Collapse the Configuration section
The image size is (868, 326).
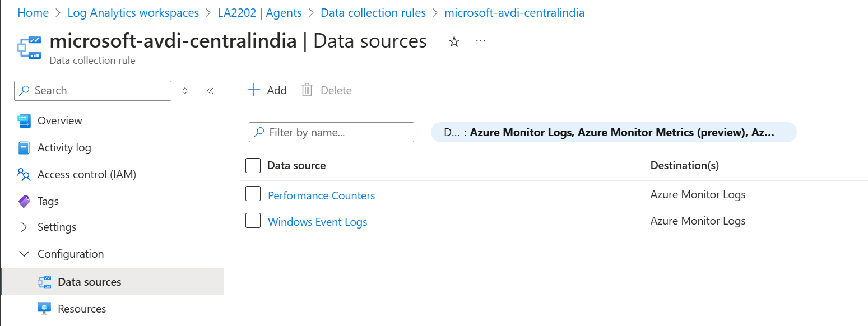[24, 254]
